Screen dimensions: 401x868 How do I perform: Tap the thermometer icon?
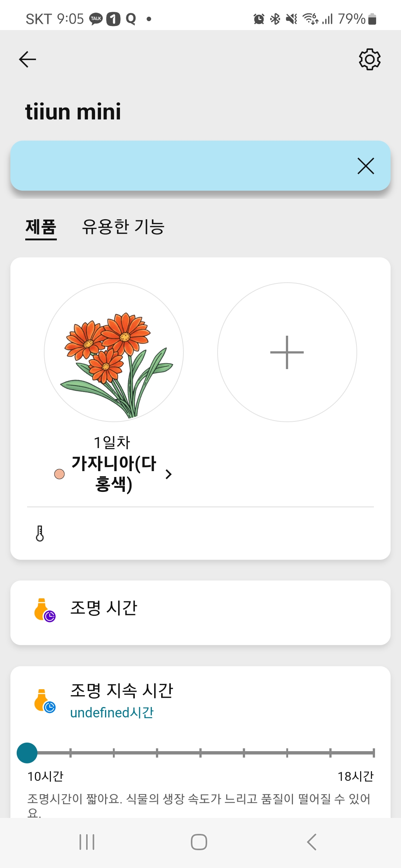pyautogui.click(x=40, y=533)
